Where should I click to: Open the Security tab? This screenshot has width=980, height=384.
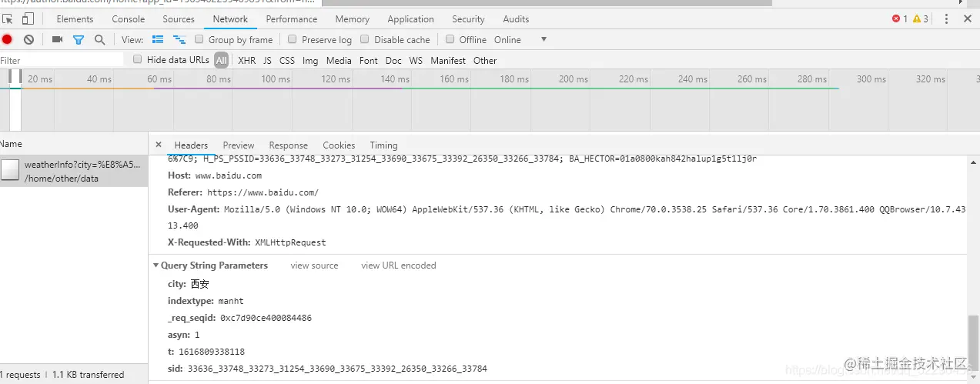click(468, 19)
